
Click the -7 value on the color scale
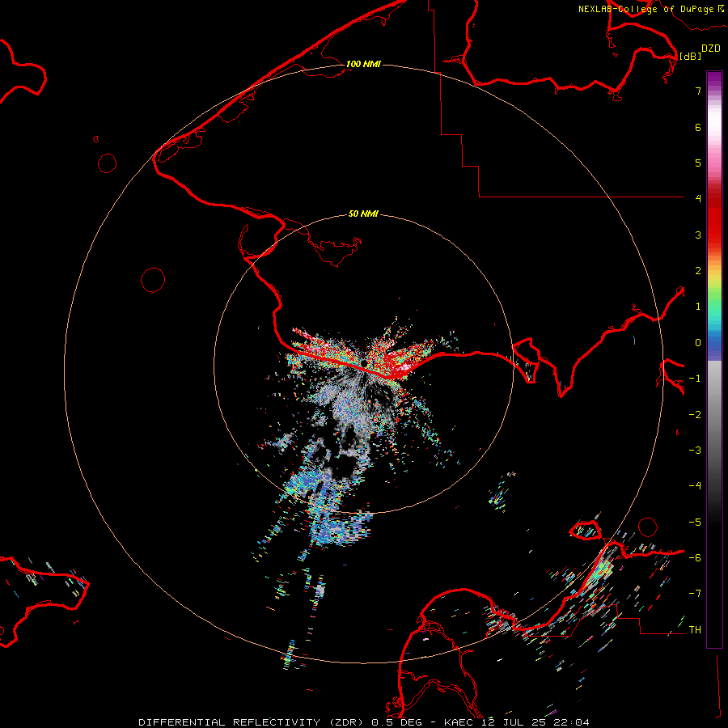point(695,594)
